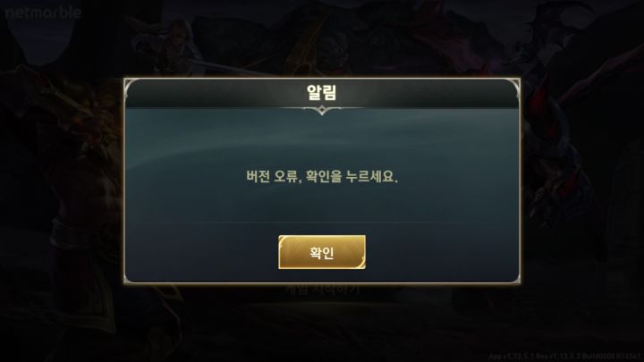
Task: Tap the diamond ornament below 알림 title
Action: (x=322, y=110)
